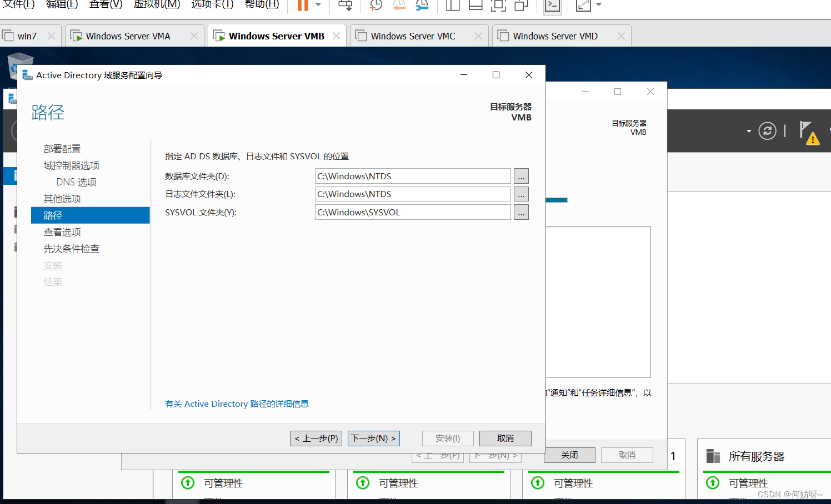The image size is (831, 504).
Task: Close the win7 tab
Action: tap(51, 36)
